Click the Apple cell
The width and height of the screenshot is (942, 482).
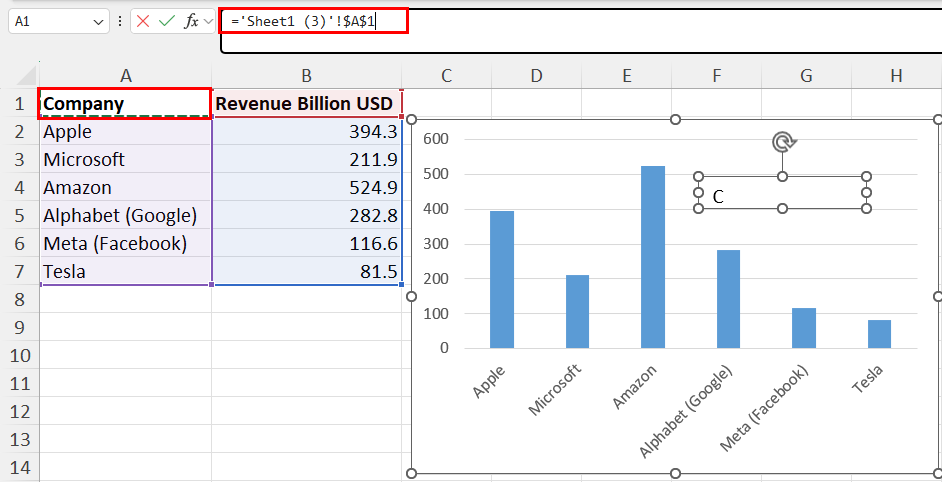coord(126,132)
